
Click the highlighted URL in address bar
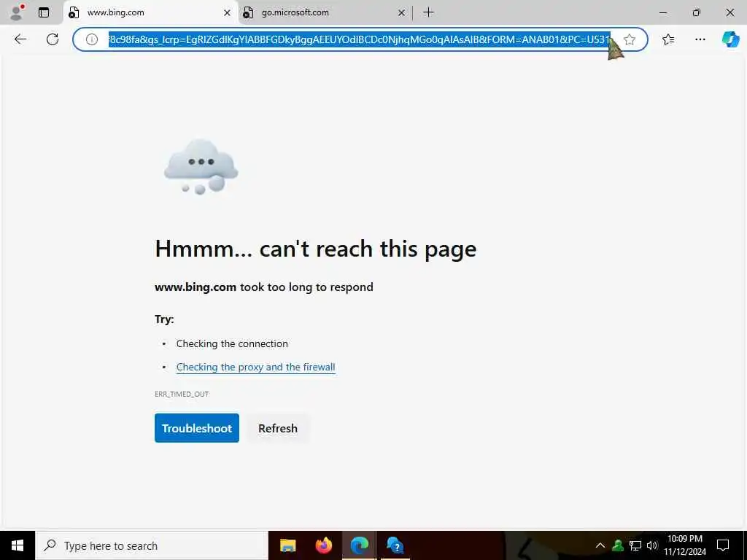coord(359,39)
